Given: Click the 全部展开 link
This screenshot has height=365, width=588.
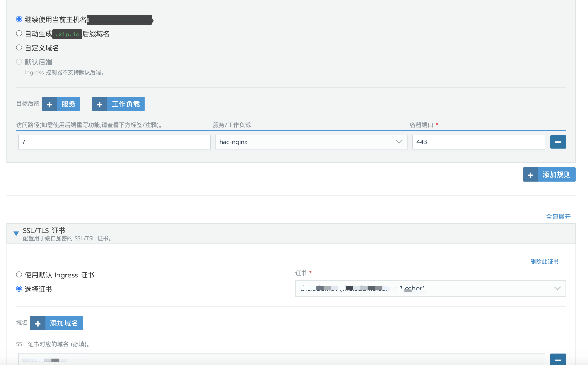Looking at the screenshot, I should [558, 216].
